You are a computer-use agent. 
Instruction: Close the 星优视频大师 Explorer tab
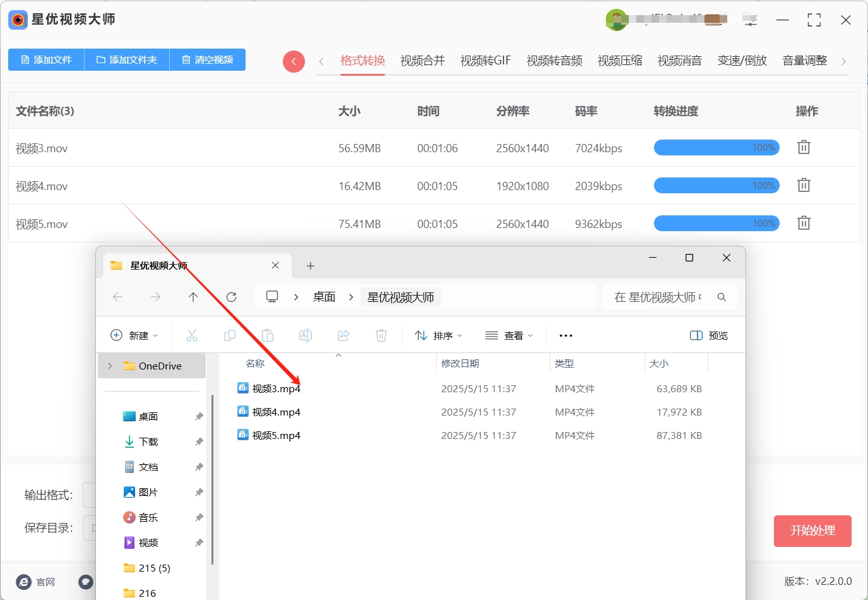point(275,265)
